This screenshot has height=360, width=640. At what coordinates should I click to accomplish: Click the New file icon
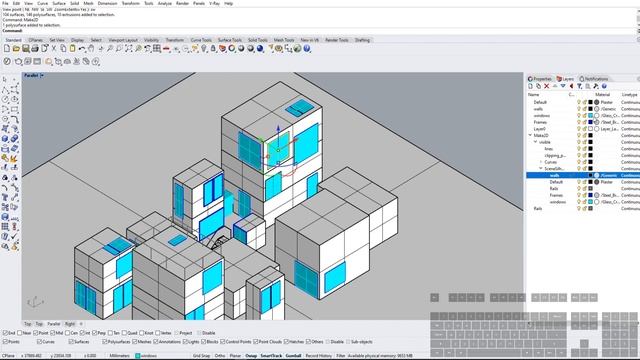coord(7,49)
